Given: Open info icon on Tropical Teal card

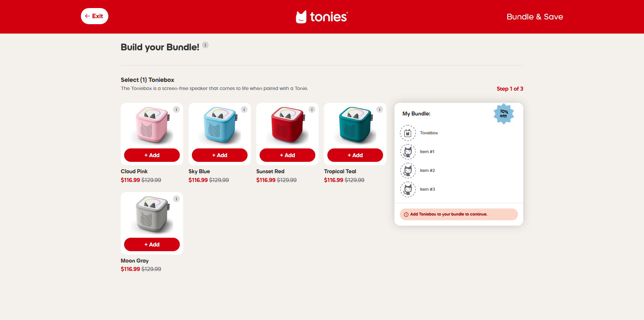Looking at the screenshot, I should pos(380,109).
